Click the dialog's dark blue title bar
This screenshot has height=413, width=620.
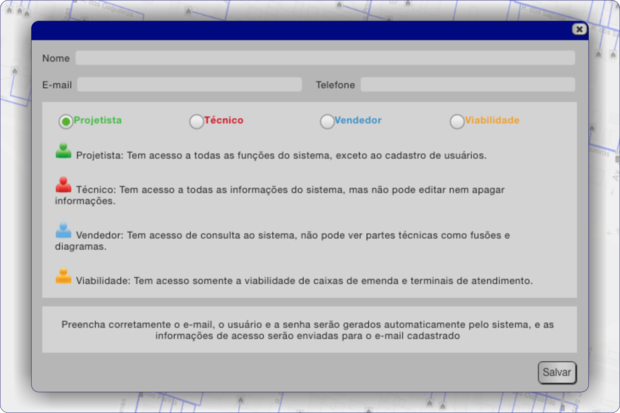(x=300, y=30)
